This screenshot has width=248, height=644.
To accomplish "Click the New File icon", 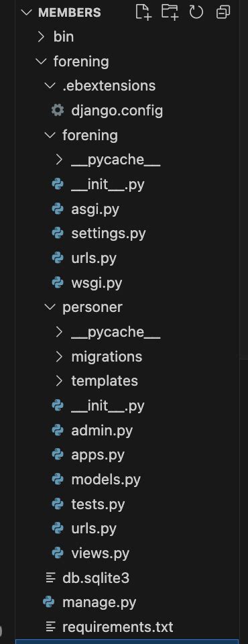I will 143,12.
